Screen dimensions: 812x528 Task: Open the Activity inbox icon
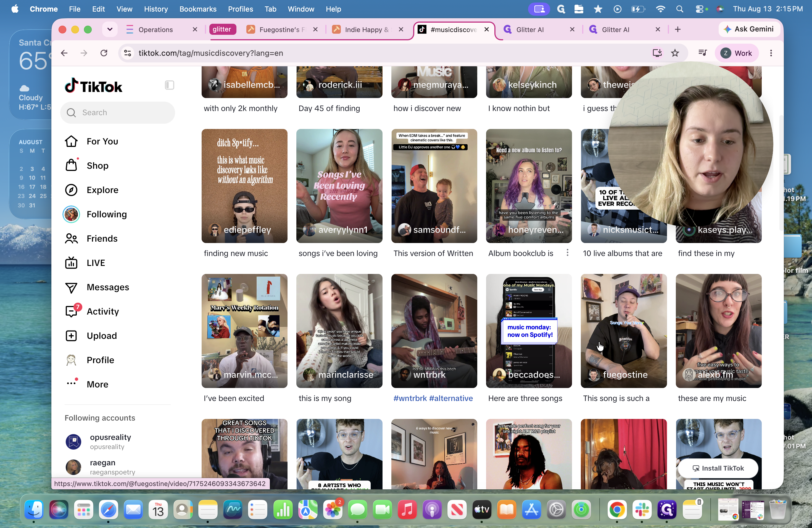pyautogui.click(x=71, y=311)
